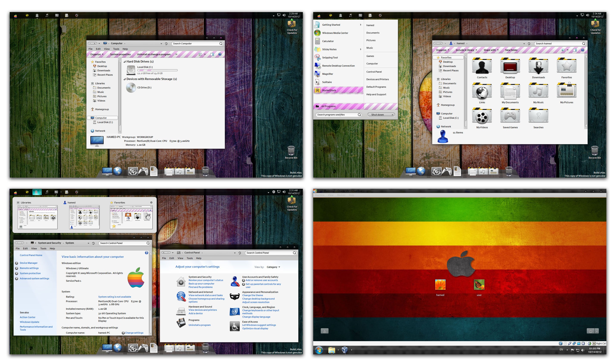Click the blue help icon in System window
The width and height of the screenshot is (615, 364).
pyautogui.click(x=146, y=253)
